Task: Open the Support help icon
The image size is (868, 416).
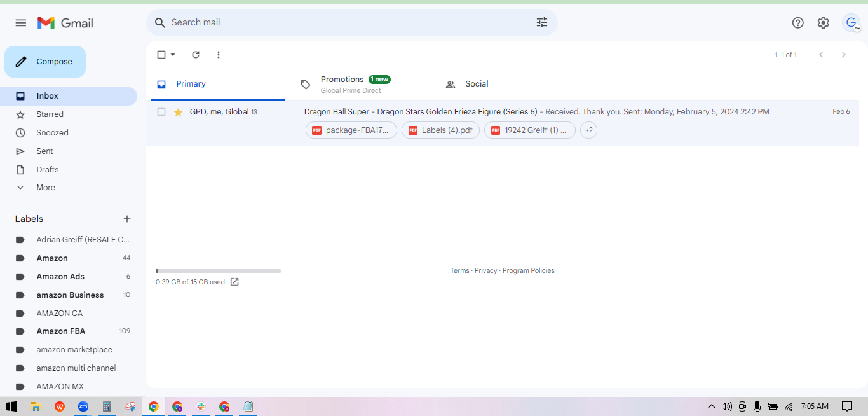Action: click(798, 23)
